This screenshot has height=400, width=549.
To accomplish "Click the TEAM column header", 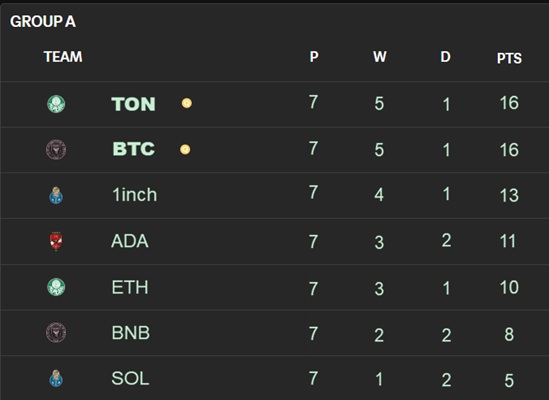I will point(63,57).
